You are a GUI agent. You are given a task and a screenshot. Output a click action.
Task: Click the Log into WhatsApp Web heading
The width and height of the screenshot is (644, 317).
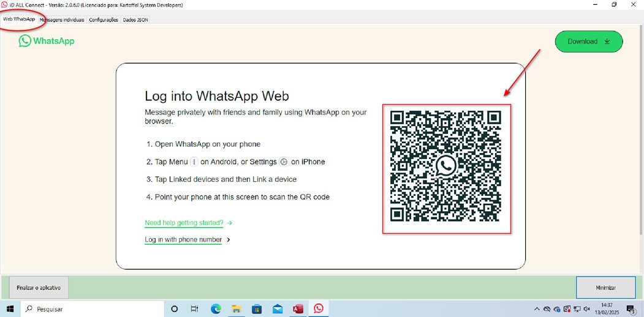click(x=217, y=96)
